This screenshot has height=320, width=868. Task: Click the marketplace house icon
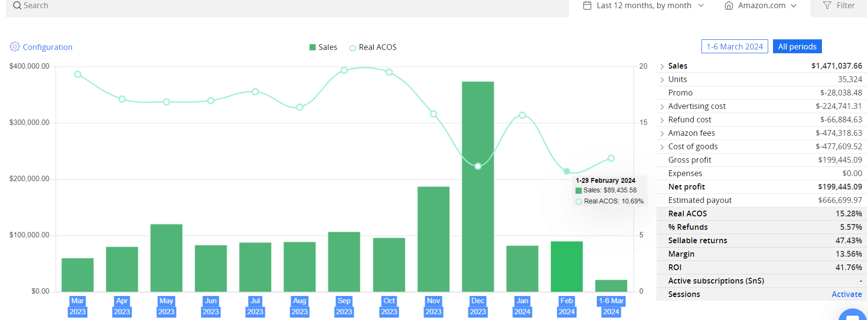pos(729,6)
